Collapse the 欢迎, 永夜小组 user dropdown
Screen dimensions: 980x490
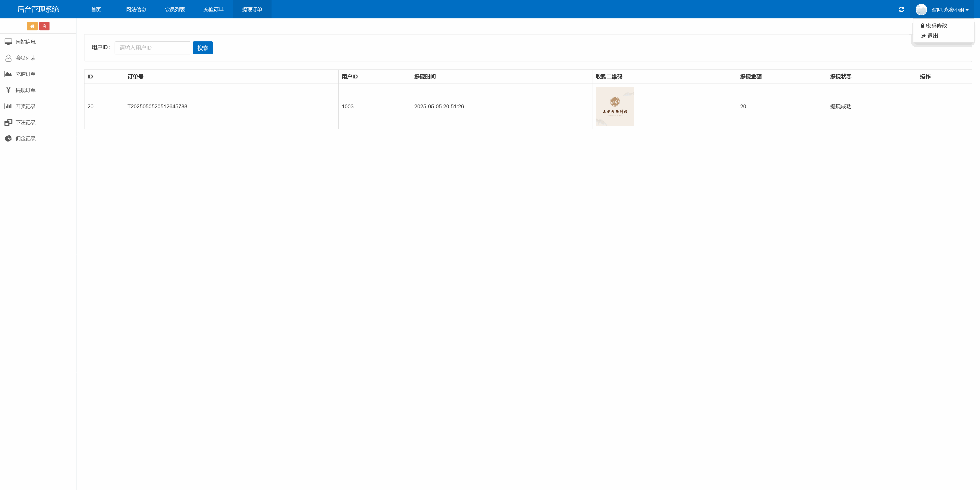950,10
